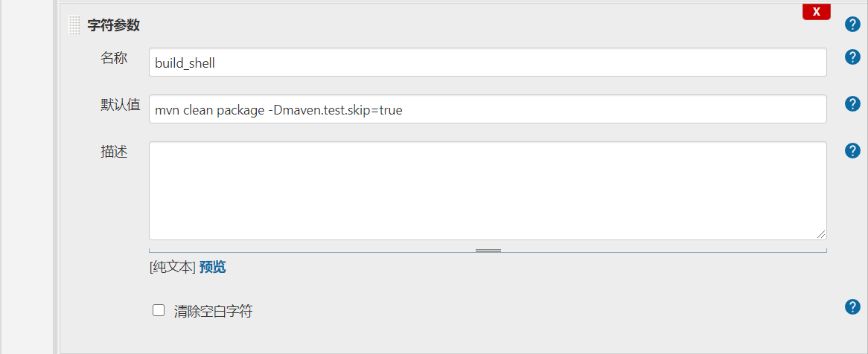
Task: Show help for the 名称 field
Action: coord(852,57)
